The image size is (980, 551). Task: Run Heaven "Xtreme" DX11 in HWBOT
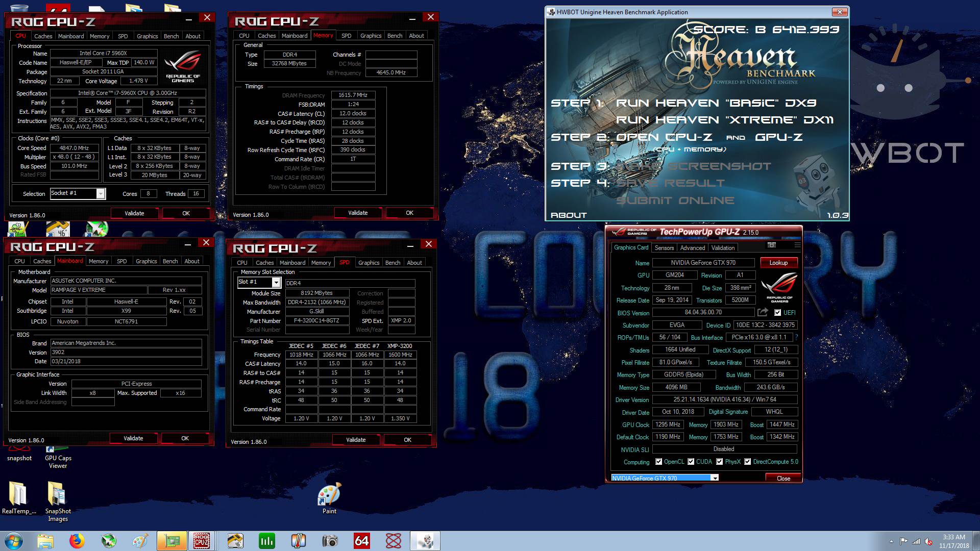[x=725, y=120]
